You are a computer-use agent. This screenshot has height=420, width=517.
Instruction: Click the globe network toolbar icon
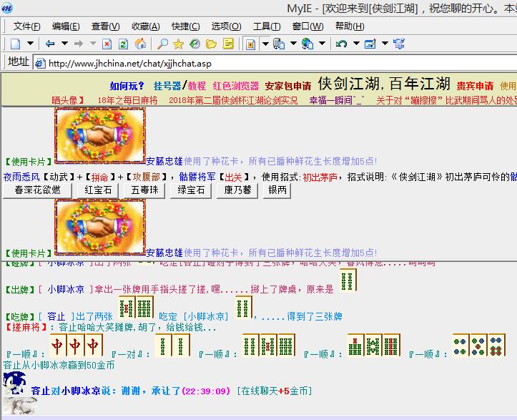307,44
